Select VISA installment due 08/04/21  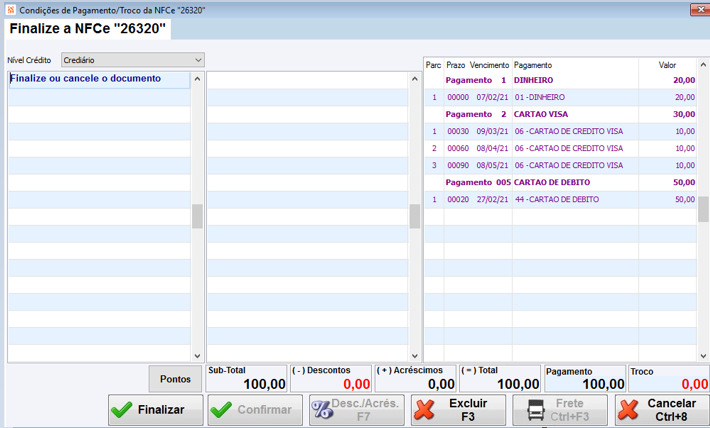560,148
